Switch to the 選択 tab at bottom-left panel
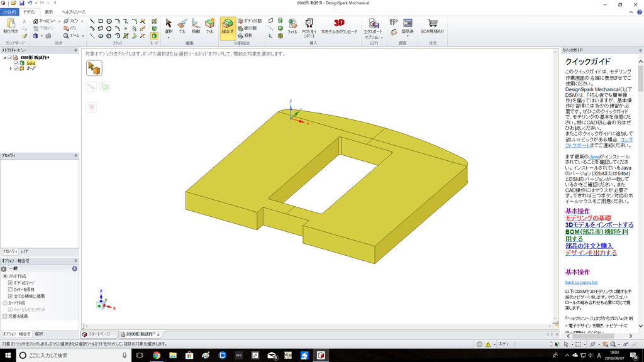Image resolution: width=644 pixels, height=362 pixels. [x=38, y=334]
